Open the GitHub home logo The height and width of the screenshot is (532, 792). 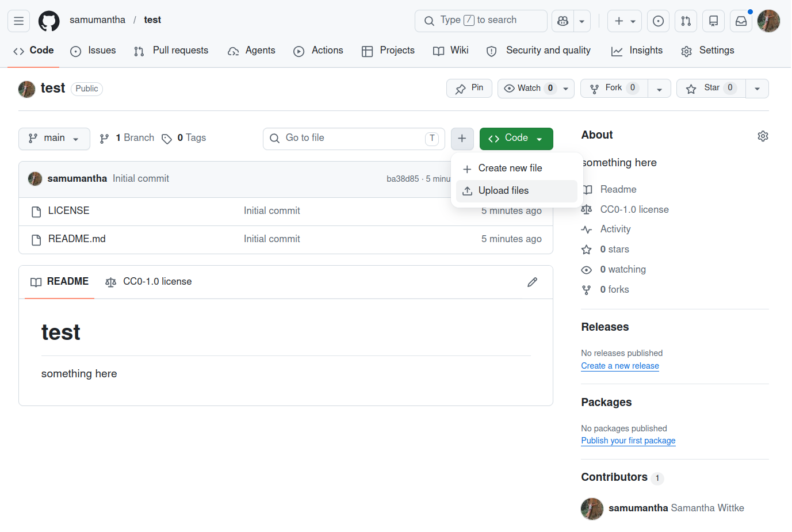coord(49,21)
